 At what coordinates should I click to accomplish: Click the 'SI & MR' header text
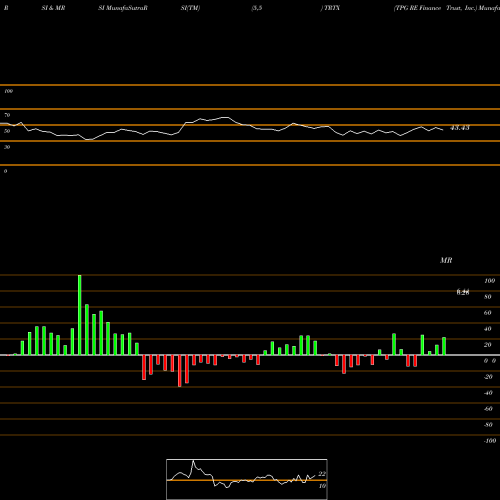tap(53, 8)
